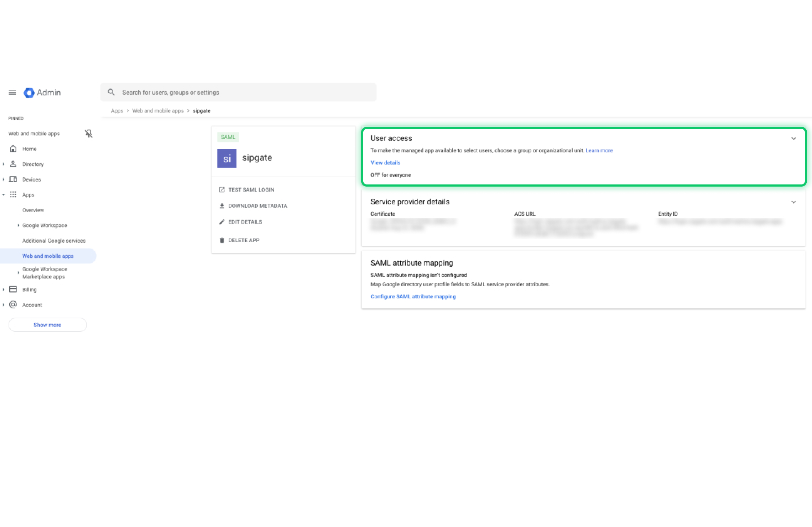Click the delete app trash icon
The height and width of the screenshot is (527, 812).
pos(222,240)
